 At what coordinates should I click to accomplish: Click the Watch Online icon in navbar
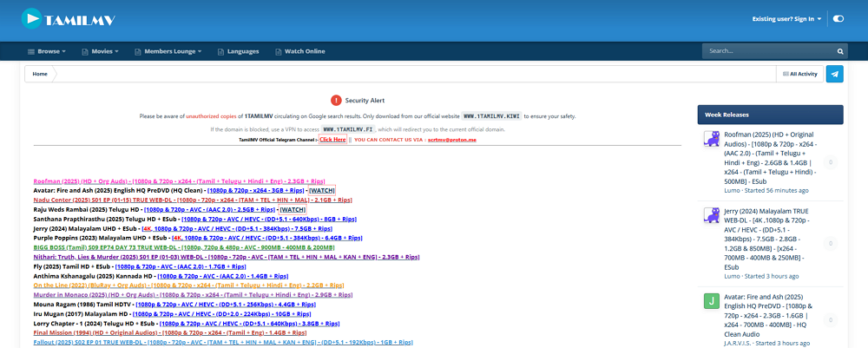point(278,52)
